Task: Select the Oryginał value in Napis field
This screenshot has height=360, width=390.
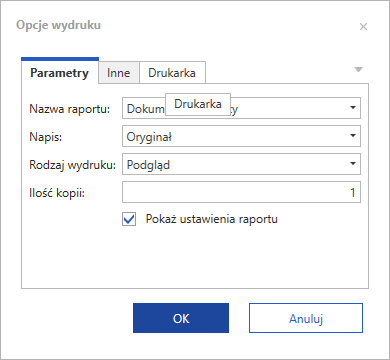Action: pyautogui.click(x=149, y=137)
